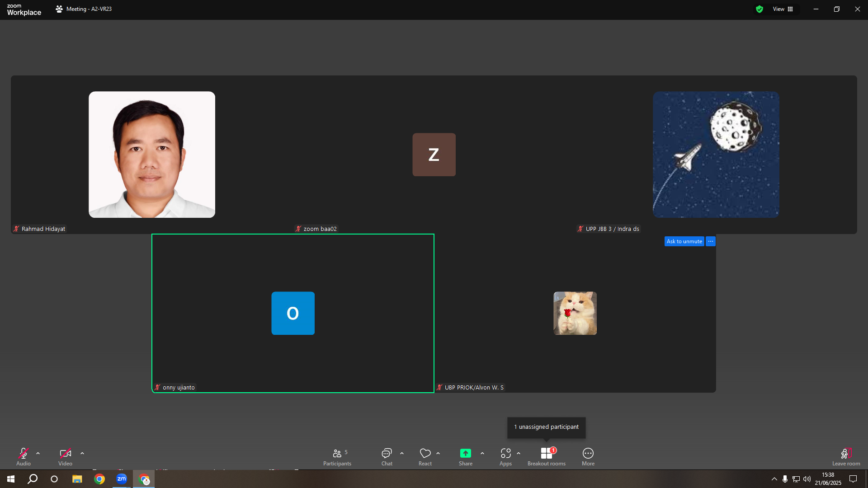Select the cat with rose profile picture
868x488 pixels.
pos(575,313)
